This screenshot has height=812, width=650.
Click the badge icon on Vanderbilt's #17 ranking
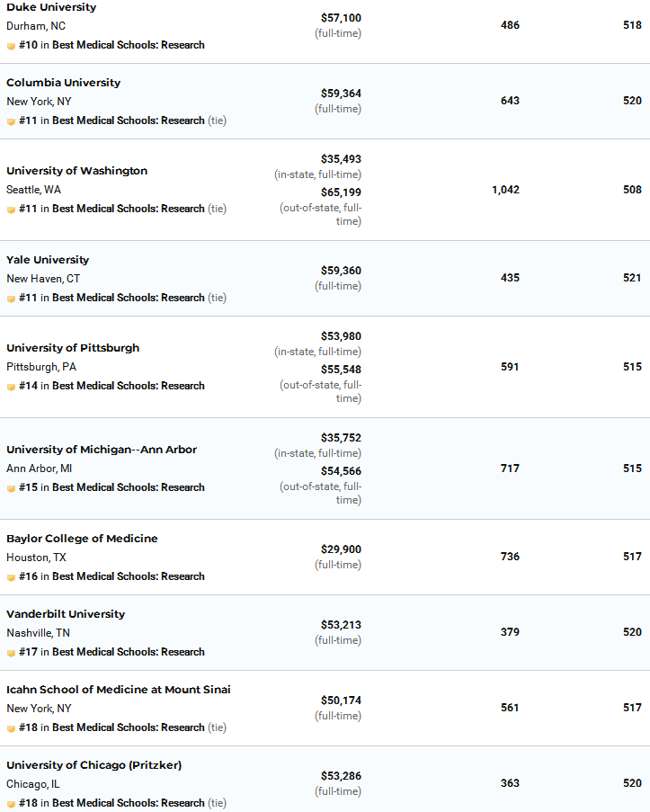(x=11, y=654)
